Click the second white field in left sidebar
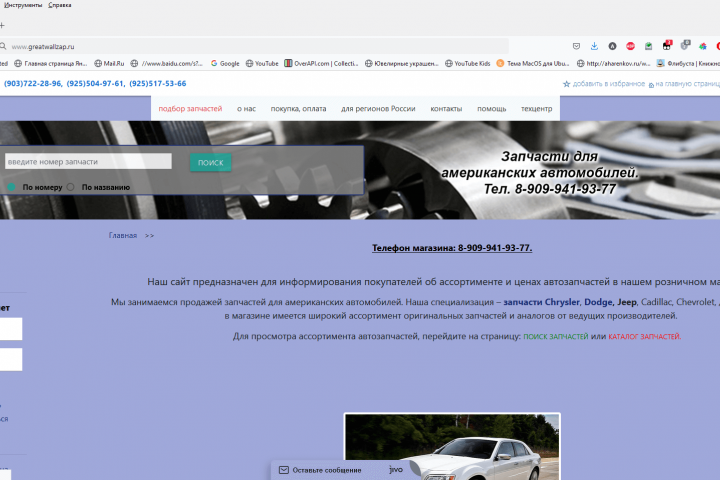This screenshot has width=720, height=480. click(11, 359)
